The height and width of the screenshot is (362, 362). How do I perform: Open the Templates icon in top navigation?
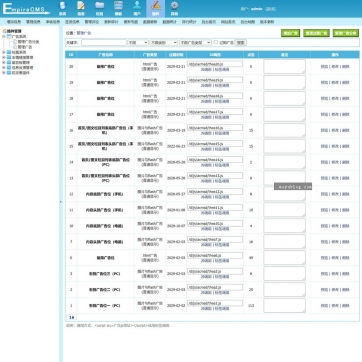click(118, 8)
